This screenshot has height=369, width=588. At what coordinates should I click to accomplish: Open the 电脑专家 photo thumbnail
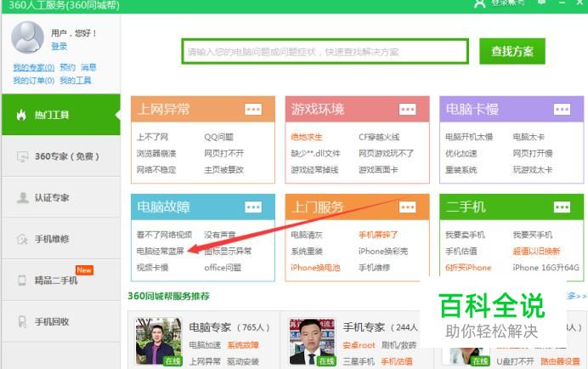click(x=159, y=342)
